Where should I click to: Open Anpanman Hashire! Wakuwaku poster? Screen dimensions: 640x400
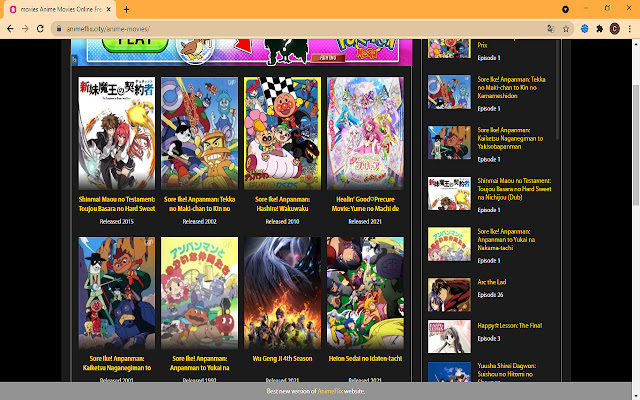click(282, 133)
